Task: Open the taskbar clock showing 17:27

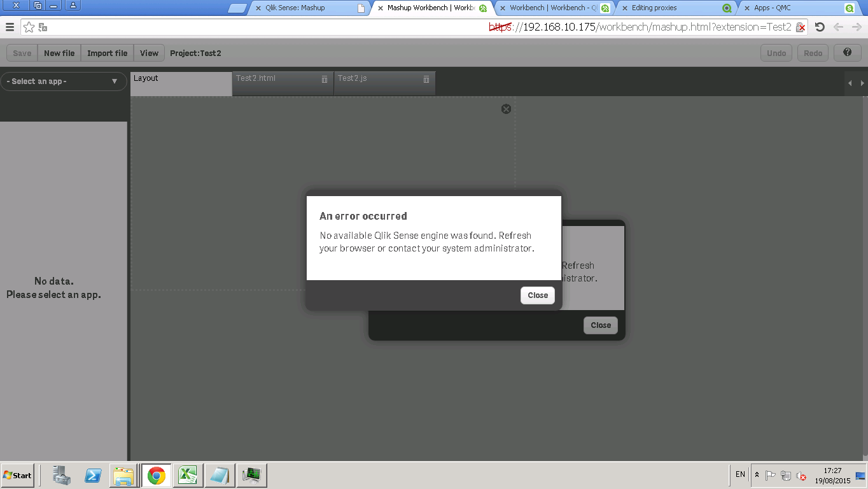Action: [x=832, y=476]
